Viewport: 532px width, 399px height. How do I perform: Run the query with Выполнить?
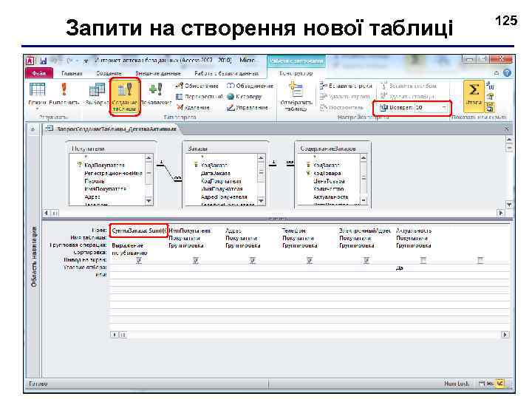(x=64, y=94)
